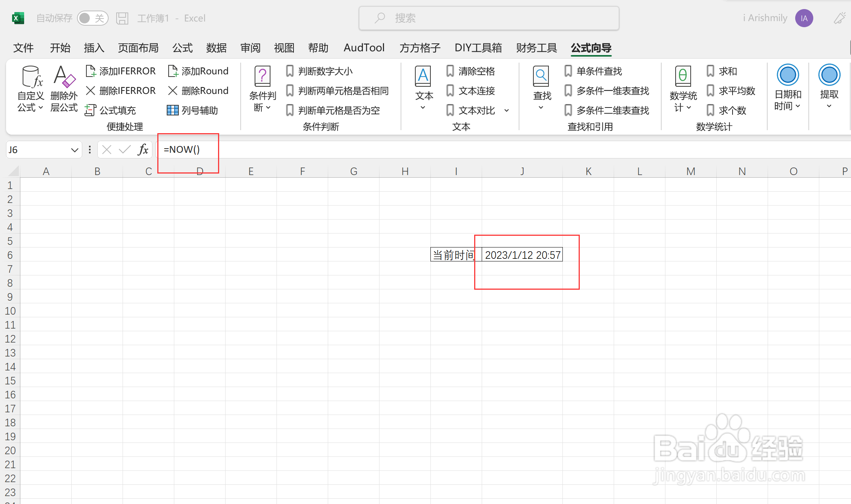The height and width of the screenshot is (504, 851).
Task: Switch to the 公式 ribbon tab
Action: (x=182, y=48)
